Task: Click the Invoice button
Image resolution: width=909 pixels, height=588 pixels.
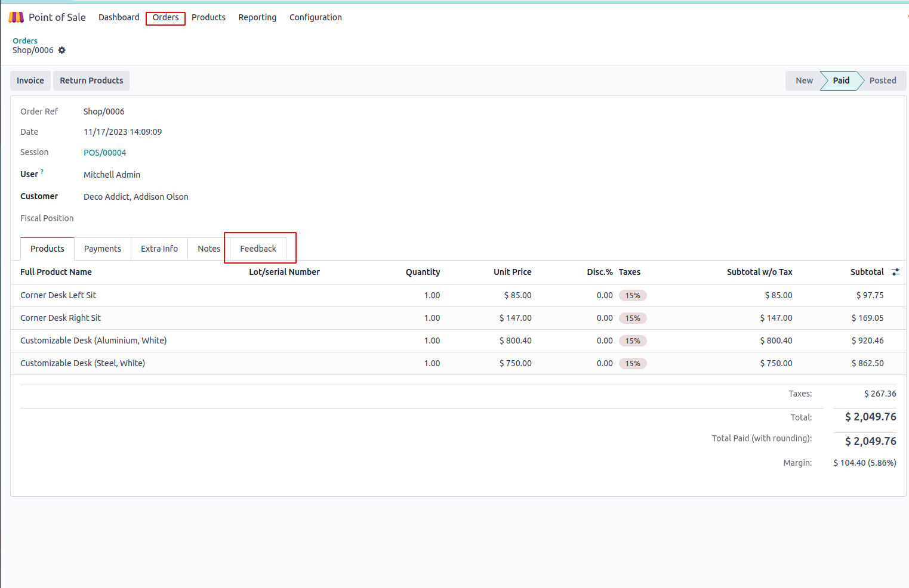Action: (30, 81)
